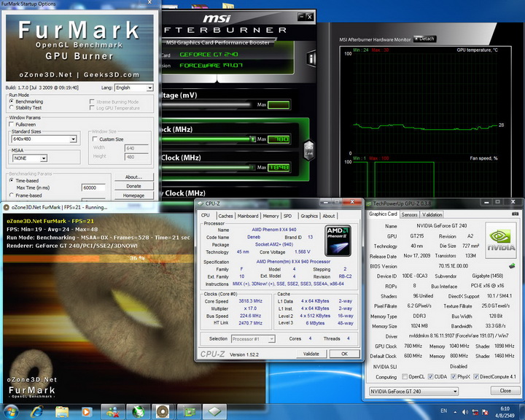The image size is (525, 420).
Task: Toggle the Afterburner clock Link button
Action: (308, 150)
